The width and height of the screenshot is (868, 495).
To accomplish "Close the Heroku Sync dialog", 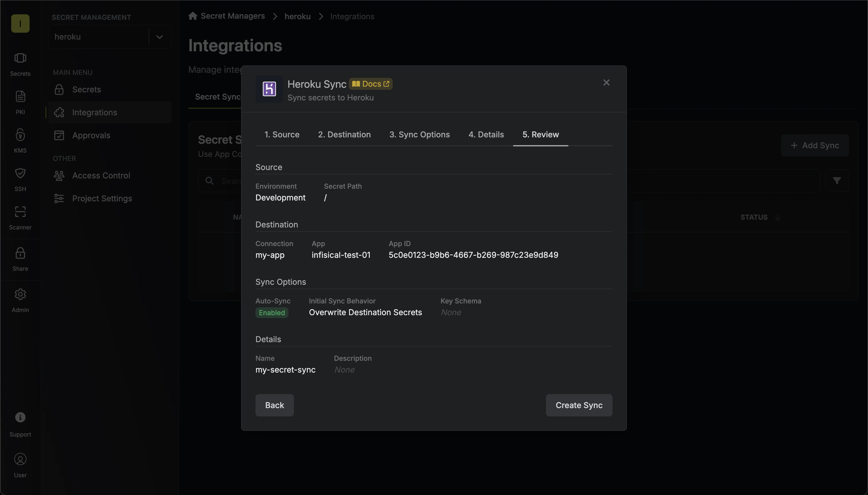I will [606, 83].
